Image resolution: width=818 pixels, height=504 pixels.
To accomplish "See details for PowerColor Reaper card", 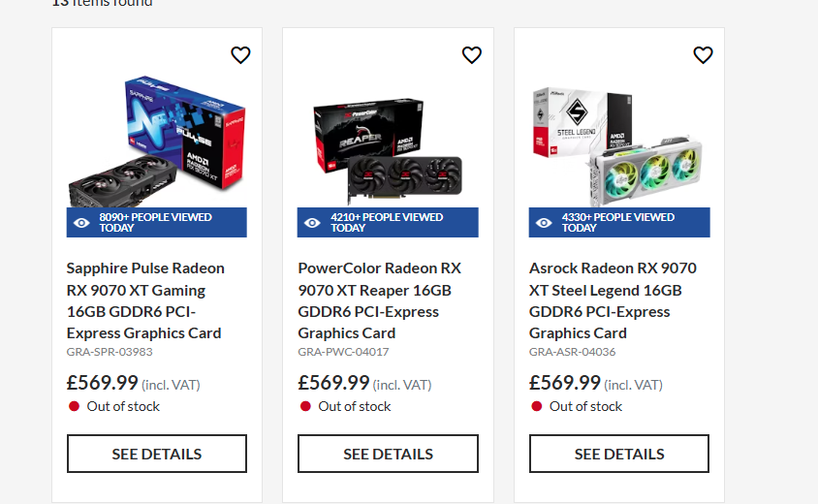I will (388, 454).
